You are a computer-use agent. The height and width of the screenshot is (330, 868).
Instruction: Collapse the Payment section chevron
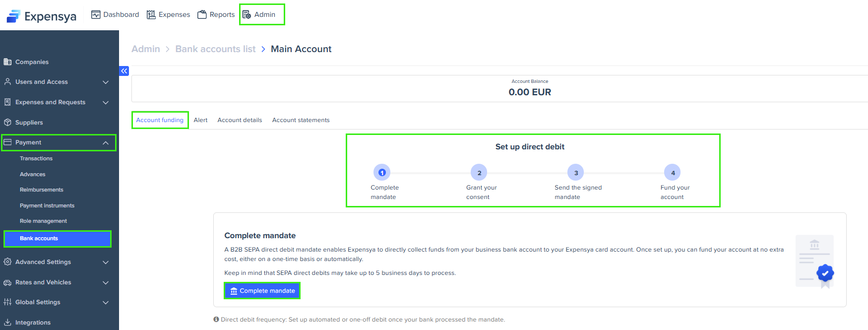(x=106, y=142)
